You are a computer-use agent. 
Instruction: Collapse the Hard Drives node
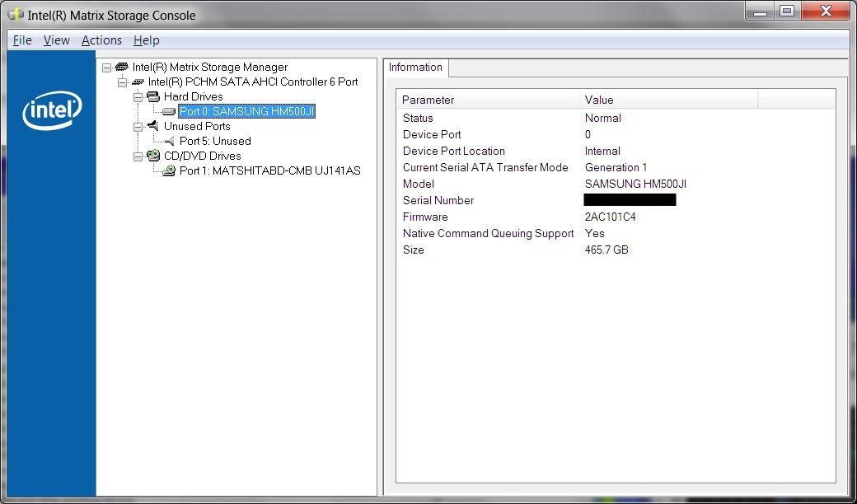point(138,96)
